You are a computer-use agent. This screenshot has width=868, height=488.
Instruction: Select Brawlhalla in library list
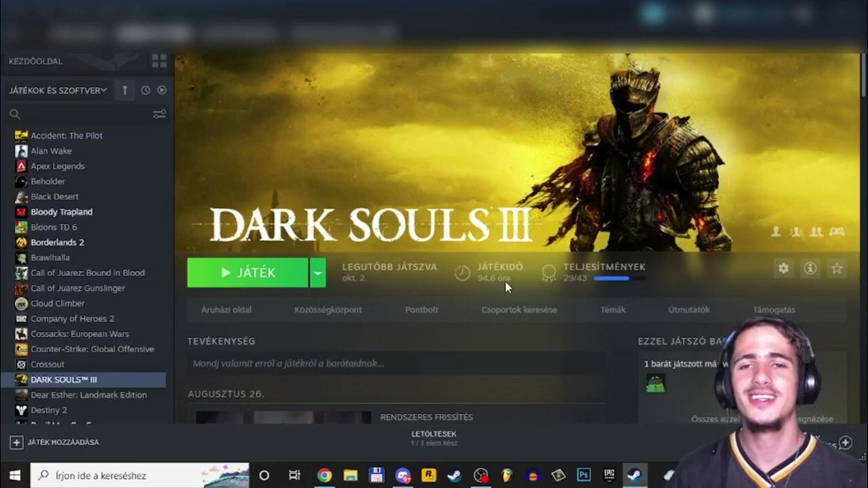pos(50,258)
